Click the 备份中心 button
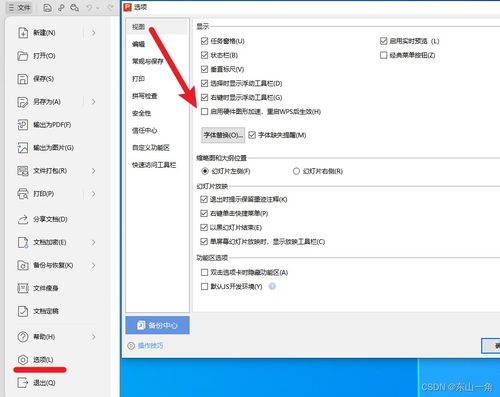Screen dimensions: 500x397 [x=158, y=325]
